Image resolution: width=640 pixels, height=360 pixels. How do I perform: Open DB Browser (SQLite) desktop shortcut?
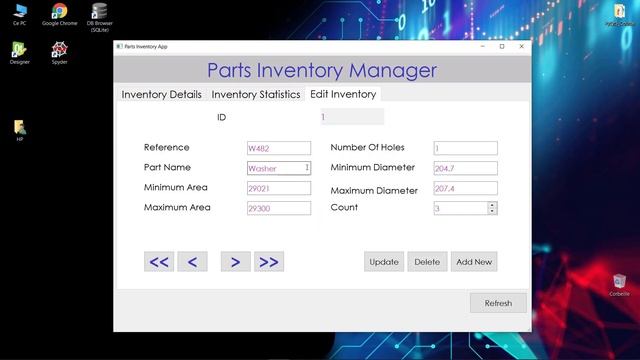(x=100, y=17)
